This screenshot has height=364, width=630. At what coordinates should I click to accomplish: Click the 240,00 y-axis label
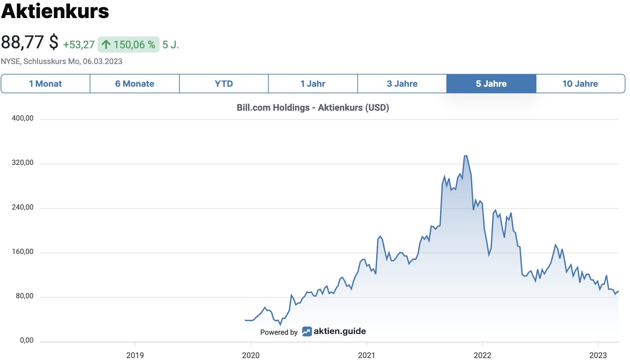click(23, 207)
